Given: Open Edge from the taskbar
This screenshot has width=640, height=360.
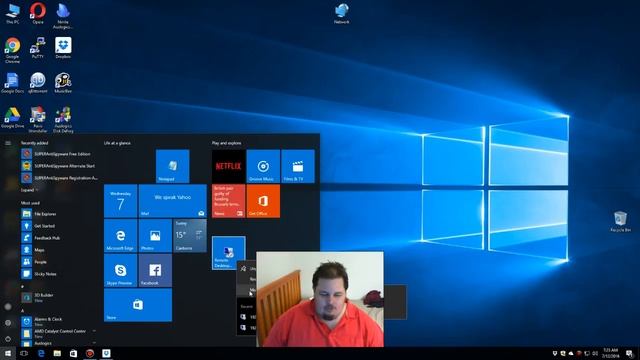Looking at the screenshot, I should [x=41, y=353].
